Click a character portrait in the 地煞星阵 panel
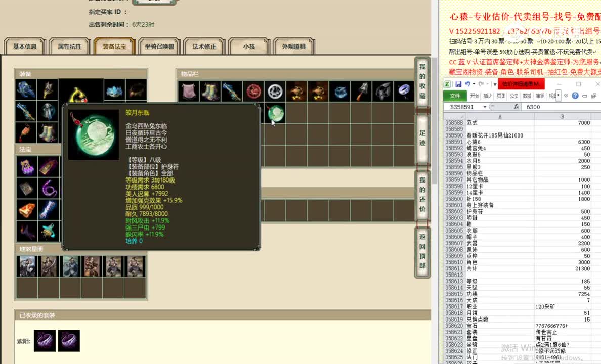 tap(26, 266)
